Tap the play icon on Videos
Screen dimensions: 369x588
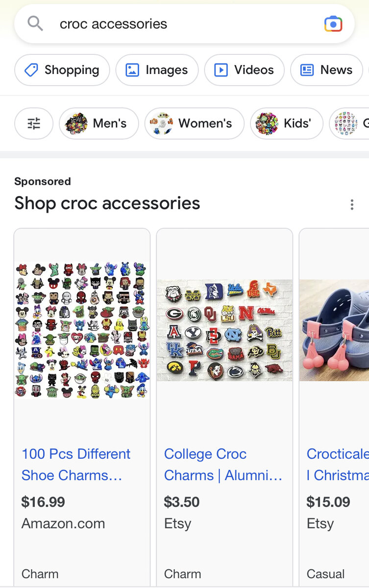(221, 70)
